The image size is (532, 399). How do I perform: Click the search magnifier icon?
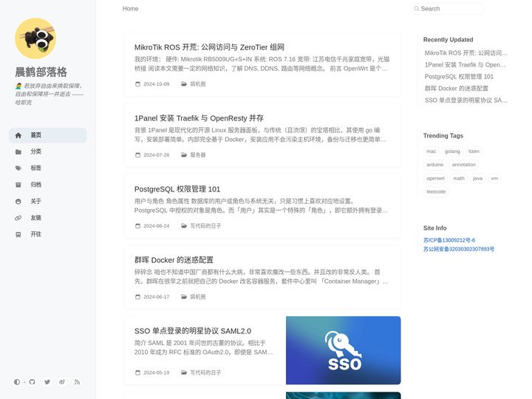417,9
